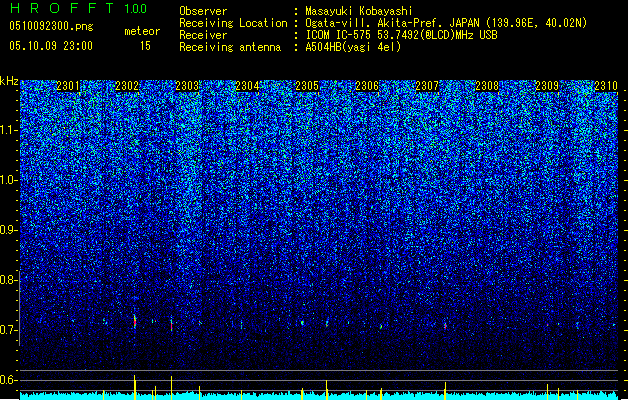Click the 'meteor' label
Screen dimensions: 629x400
point(142,31)
